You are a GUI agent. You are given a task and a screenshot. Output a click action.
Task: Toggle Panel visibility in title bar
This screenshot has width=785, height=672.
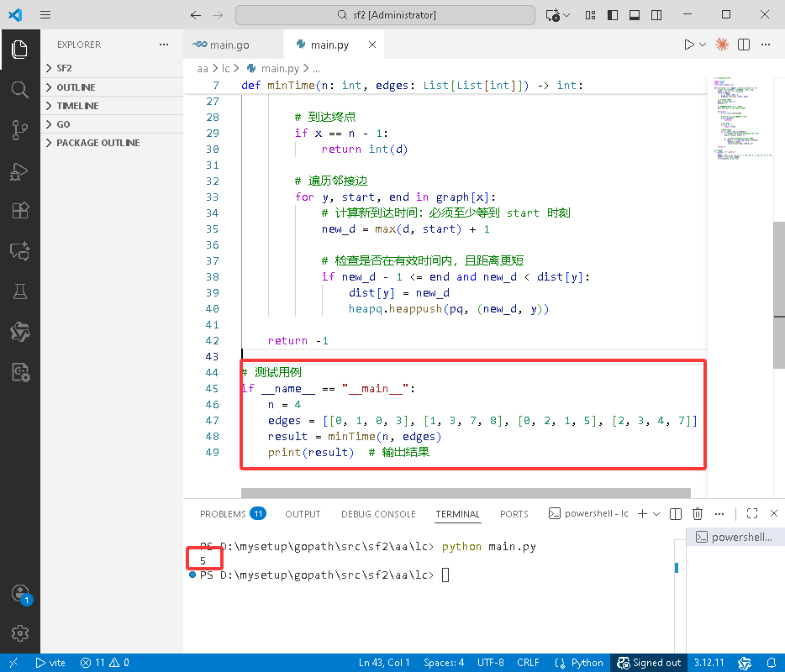point(635,15)
